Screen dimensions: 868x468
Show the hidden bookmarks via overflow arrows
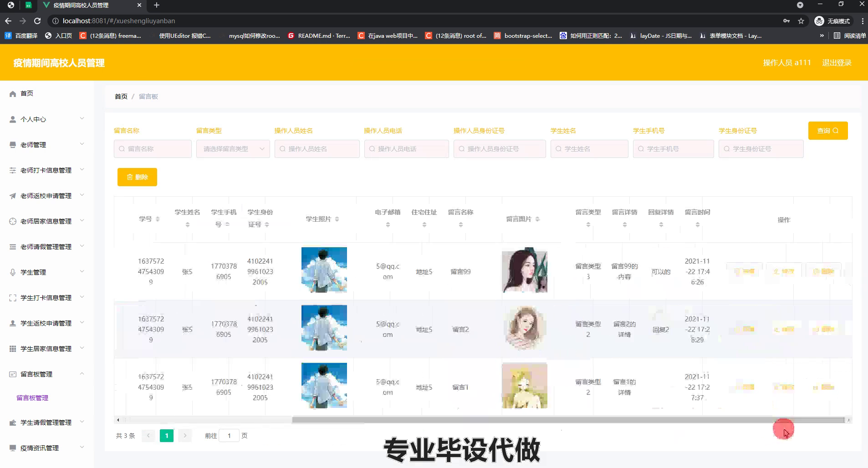pos(822,36)
